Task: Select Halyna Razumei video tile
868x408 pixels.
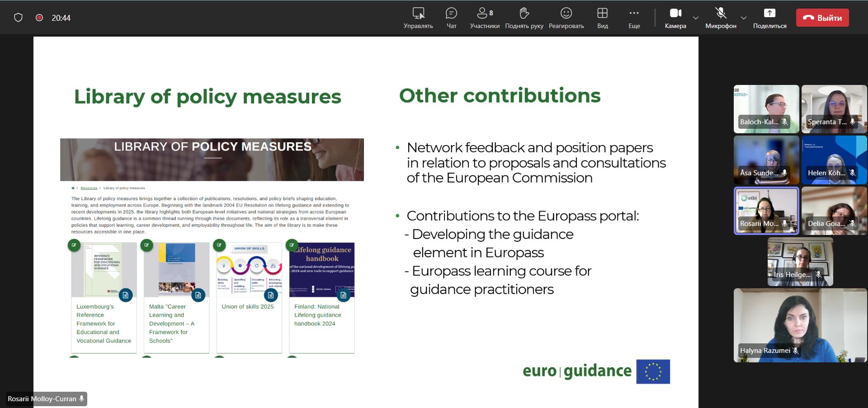Action: pyautogui.click(x=800, y=325)
